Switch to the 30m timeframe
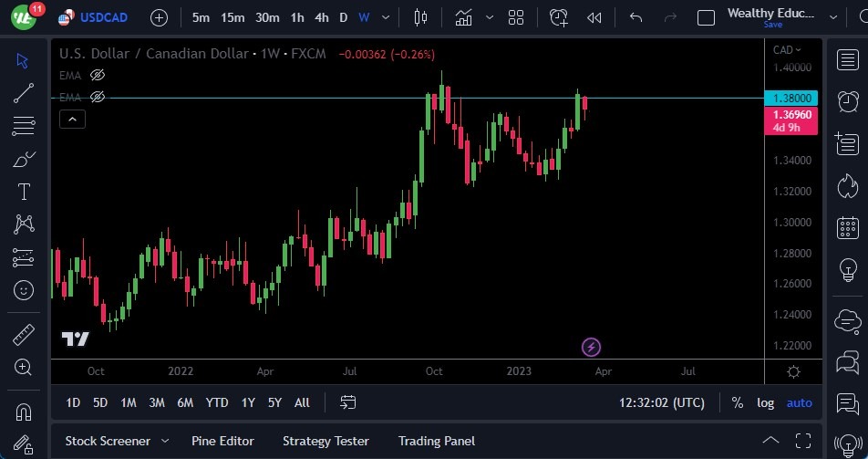The width and height of the screenshot is (868, 459). click(267, 17)
